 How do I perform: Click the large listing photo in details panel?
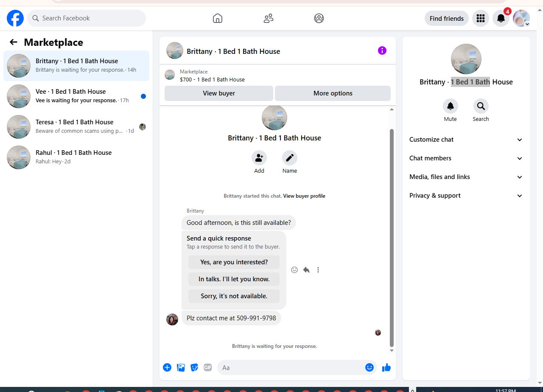tap(466, 59)
